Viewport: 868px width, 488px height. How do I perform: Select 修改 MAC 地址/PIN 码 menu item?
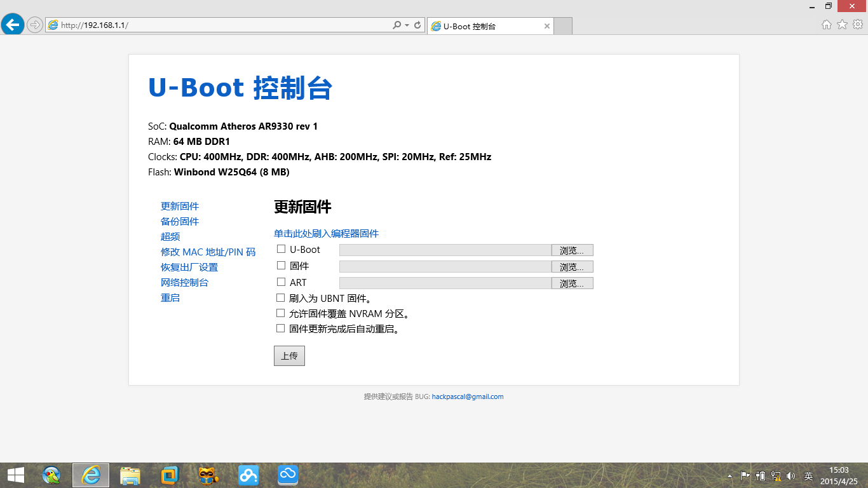click(208, 252)
